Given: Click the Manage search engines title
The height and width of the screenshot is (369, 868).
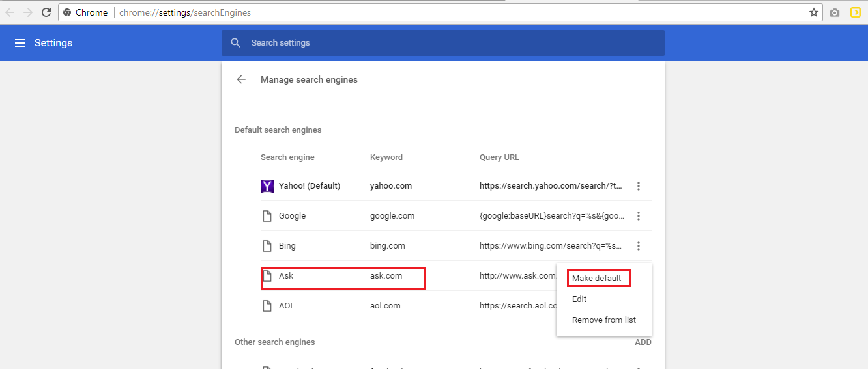Looking at the screenshot, I should point(309,79).
